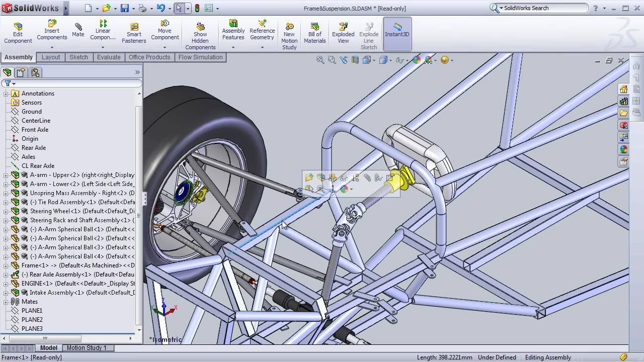The height and width of the screenshot is (362, 644).
Task: Open the Linear Component dropdown arrow
Action: pos(103,47)
